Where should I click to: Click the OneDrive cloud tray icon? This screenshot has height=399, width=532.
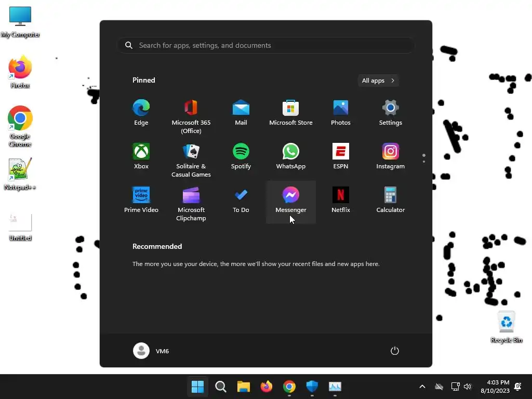439,387
